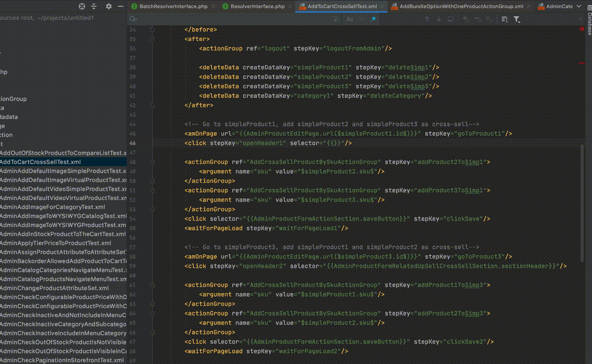This screenshot has height=364, width=592.
Task: Switch to AddBundleOptionWithOneProductActionGroup.xml tab
Action: tap(461, 6)
